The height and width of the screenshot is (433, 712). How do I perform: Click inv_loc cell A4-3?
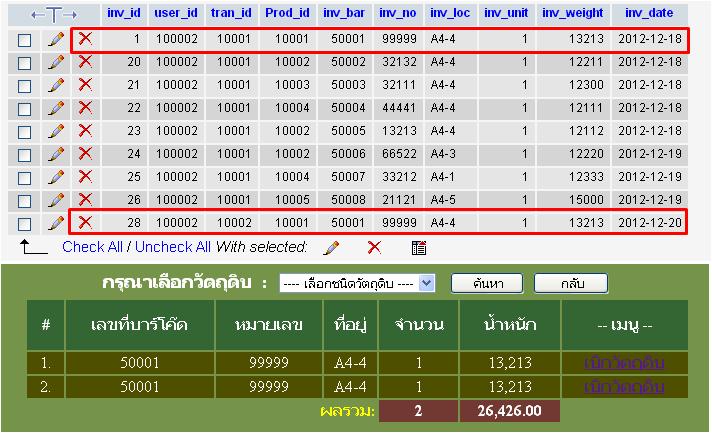tap(443, 154)
